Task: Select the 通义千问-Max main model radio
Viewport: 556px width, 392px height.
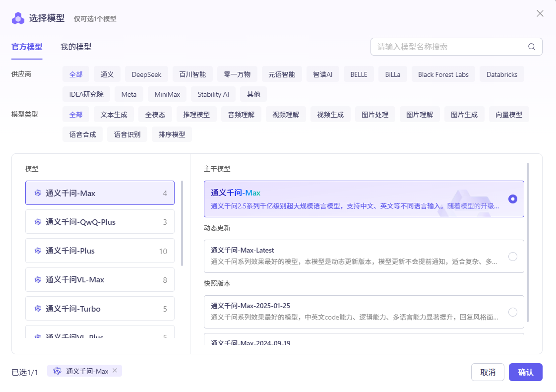Action: tap(512, 199)
